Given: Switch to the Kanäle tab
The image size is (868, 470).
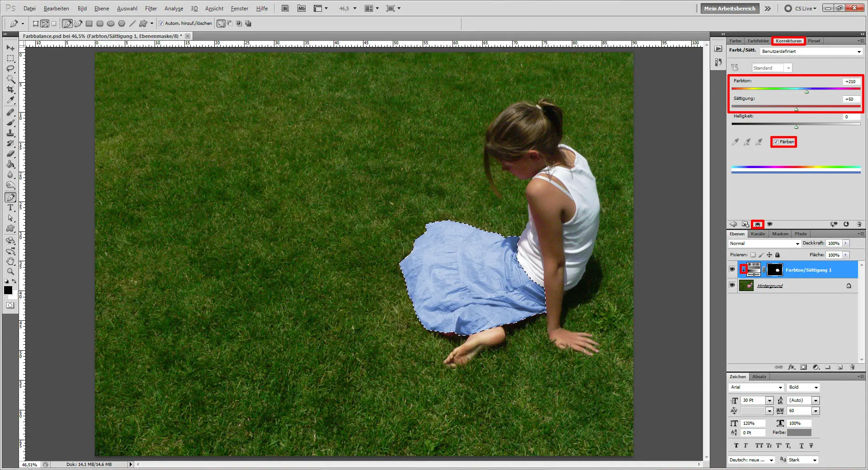Looking at the screenshot, I should [x=758, y=234].
